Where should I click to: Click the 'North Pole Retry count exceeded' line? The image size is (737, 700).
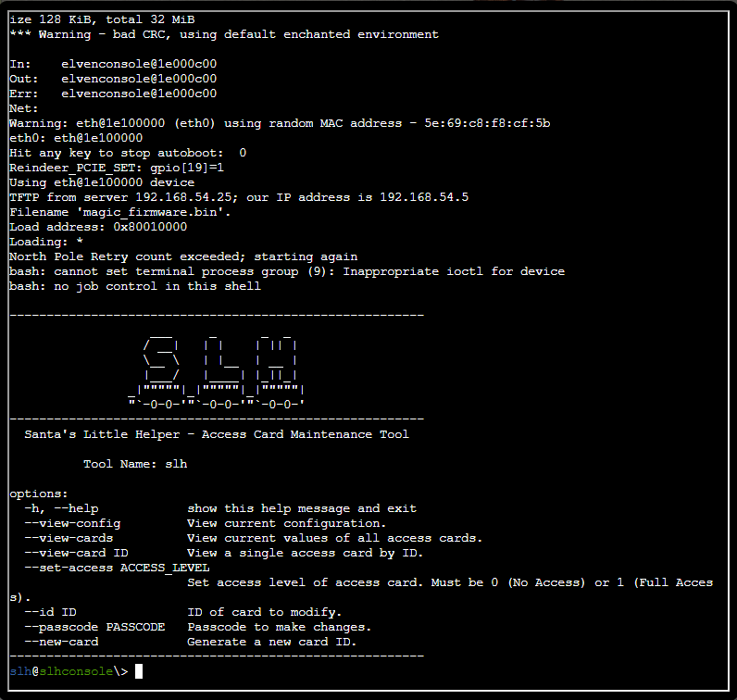coord(183,256)
